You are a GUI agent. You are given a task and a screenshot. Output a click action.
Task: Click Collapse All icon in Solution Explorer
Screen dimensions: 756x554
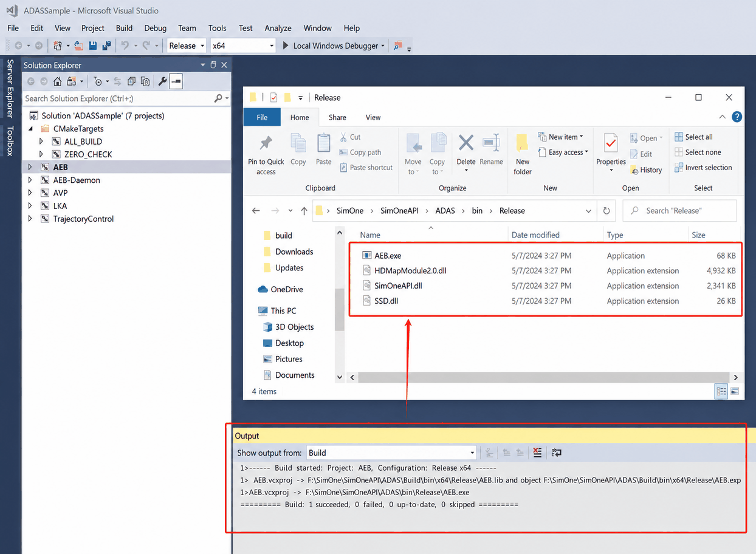(x=131, y=81)
